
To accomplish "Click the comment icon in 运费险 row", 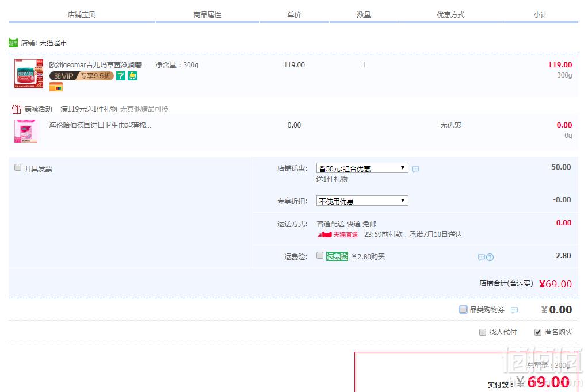I will [x=481, y=257].
